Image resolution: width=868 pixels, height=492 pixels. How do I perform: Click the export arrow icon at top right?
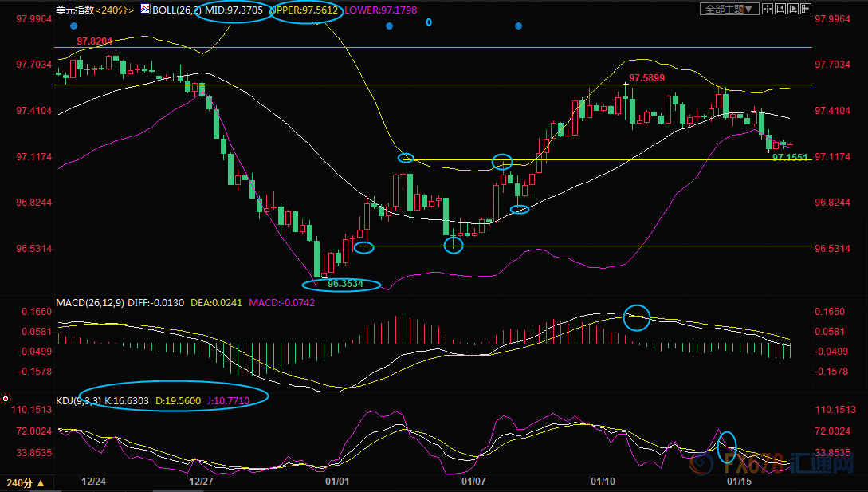coord(806,9)
